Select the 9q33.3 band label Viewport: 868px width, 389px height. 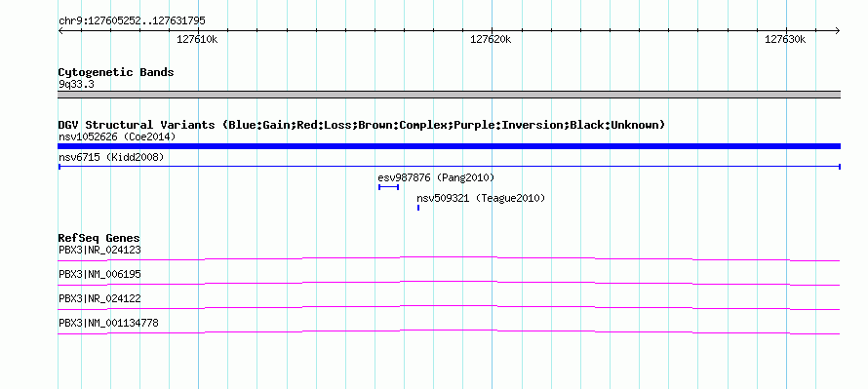coord(76,85)
